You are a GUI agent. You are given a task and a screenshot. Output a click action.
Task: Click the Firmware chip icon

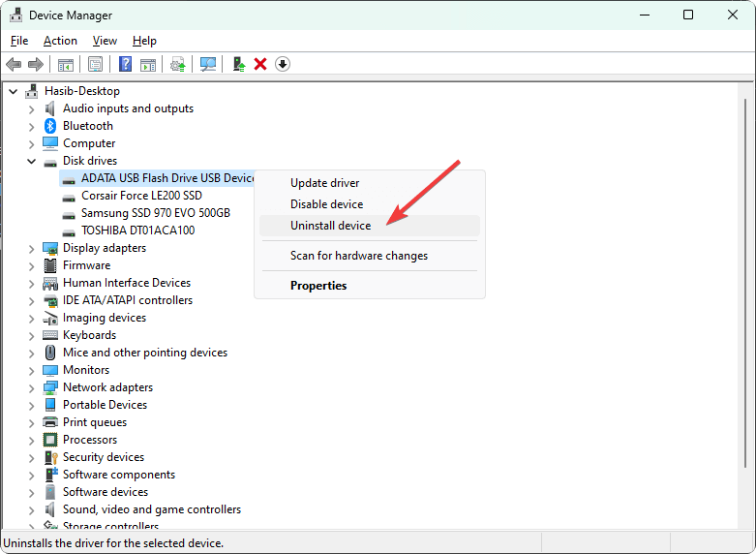50,265
